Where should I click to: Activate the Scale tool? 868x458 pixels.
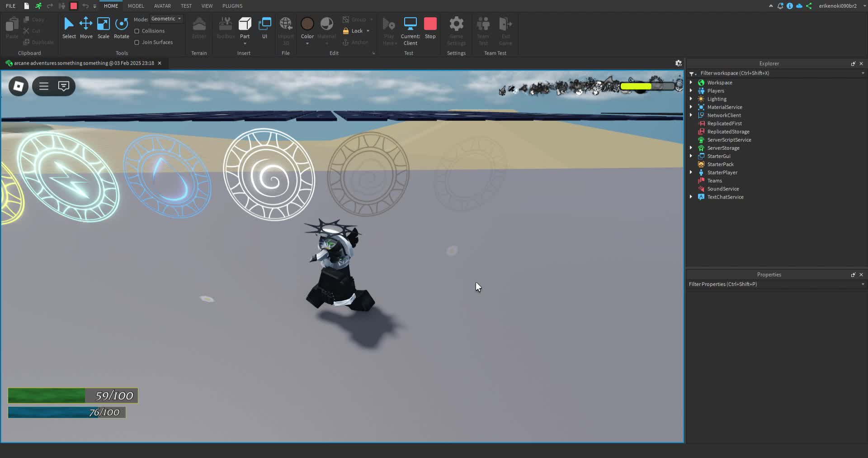click(x=103, y=28)
